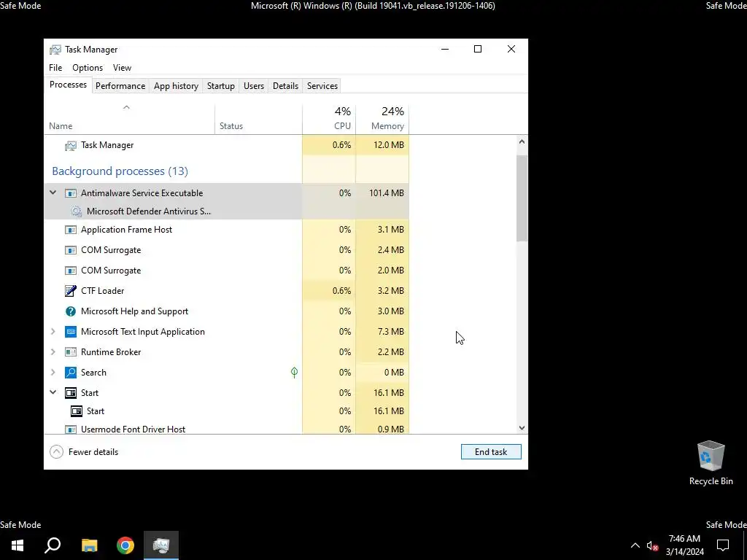Switch to the Startup tab
This screenshot has width=747, height=560.
[220, 86]
